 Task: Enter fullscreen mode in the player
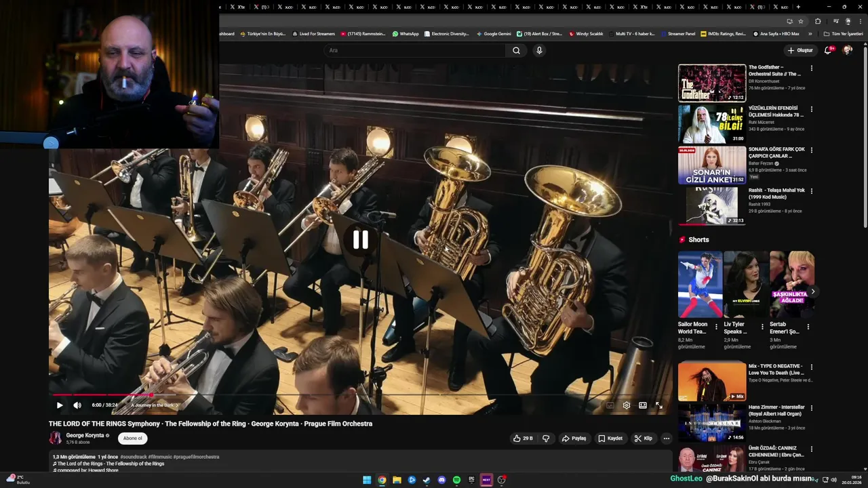[x=659, y=405]
